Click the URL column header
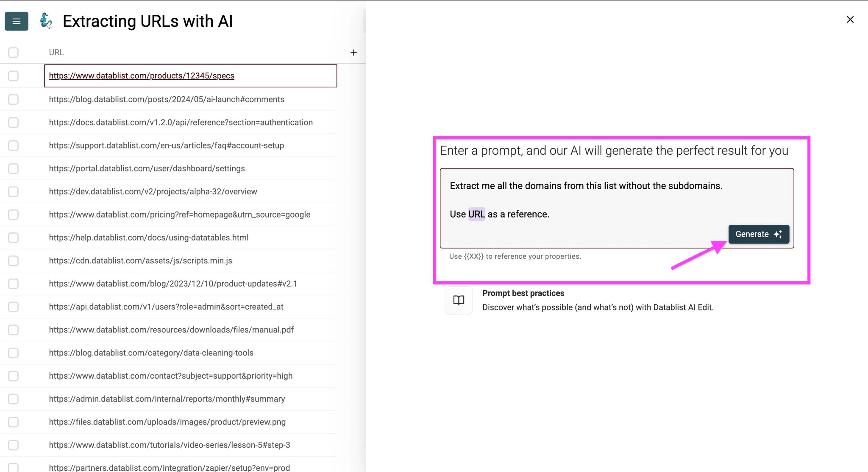This screenshot has width=868, height=472. [x=56, y=52]
